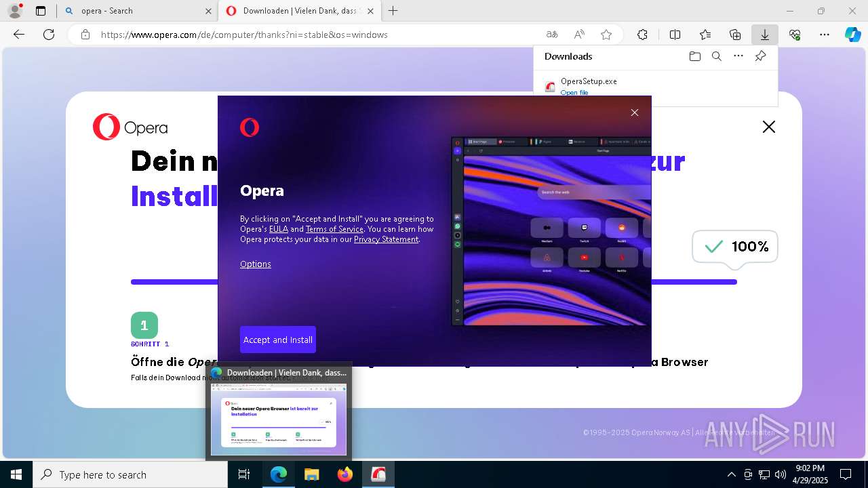
Task: Open the Terms of Service link
Action: [334, 229]
